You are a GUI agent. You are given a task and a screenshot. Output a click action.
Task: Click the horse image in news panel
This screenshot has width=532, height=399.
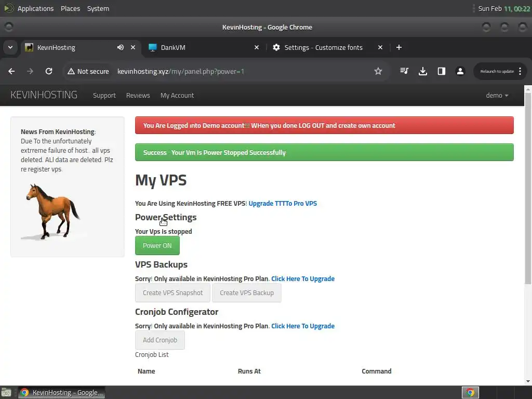51,212
